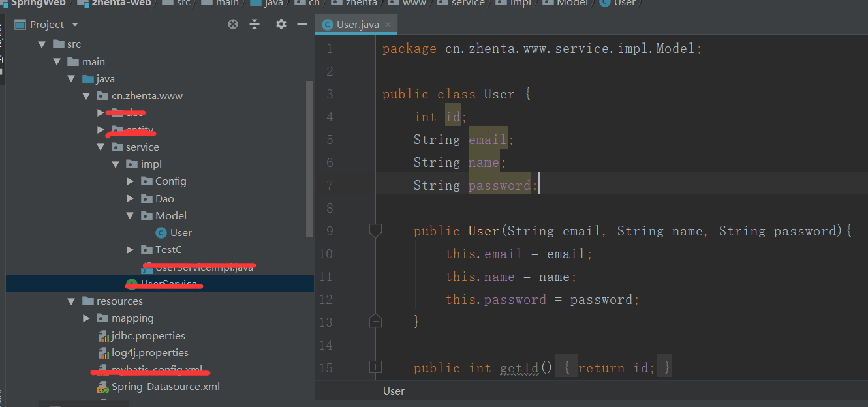Screen dimensions: 868x407
Task: Collapse all via Project panel toolbar icon
Action: click(255, 24)
